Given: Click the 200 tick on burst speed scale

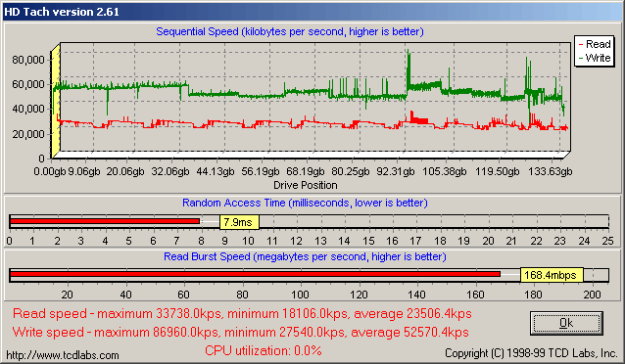Looking at the screenshot, I should [x=592, y=295].
